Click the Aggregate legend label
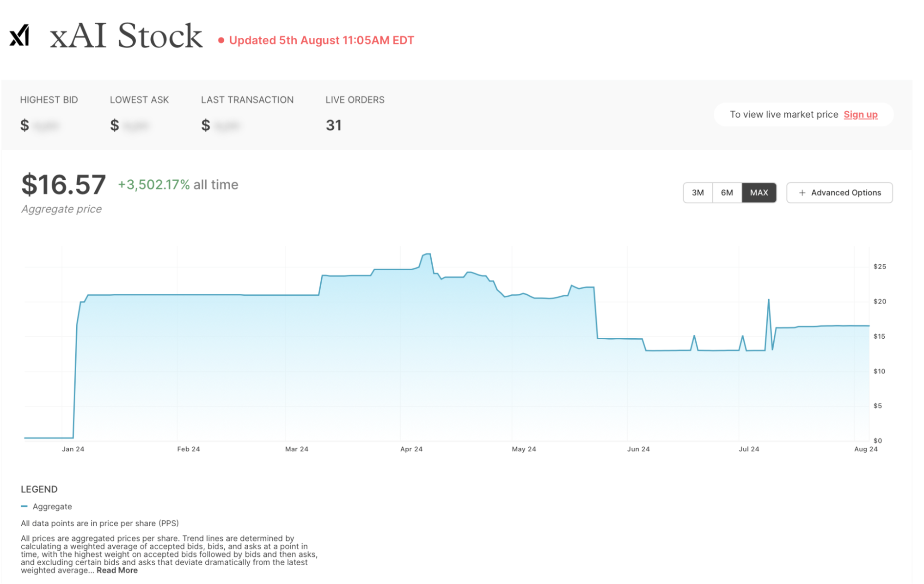 (x=52, y=506)
